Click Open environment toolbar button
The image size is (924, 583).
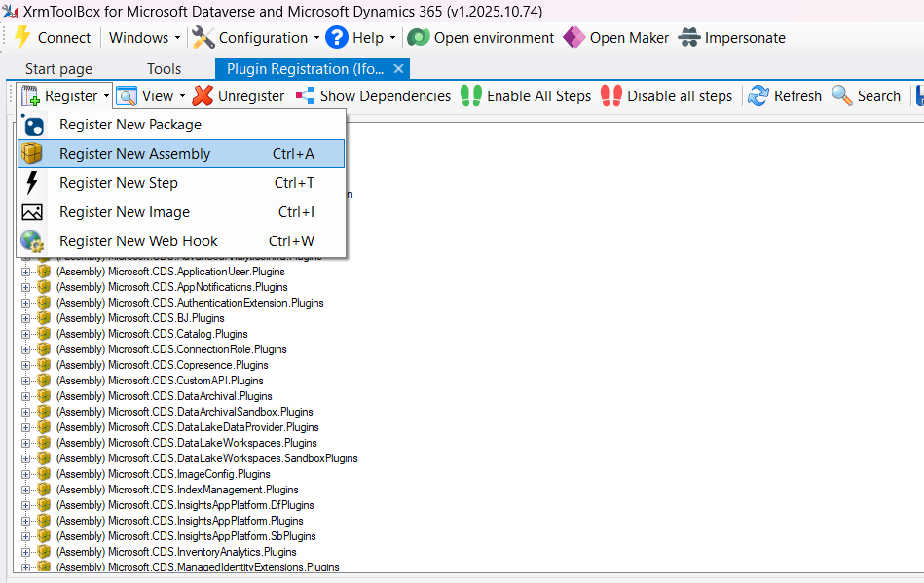[481, 38]
